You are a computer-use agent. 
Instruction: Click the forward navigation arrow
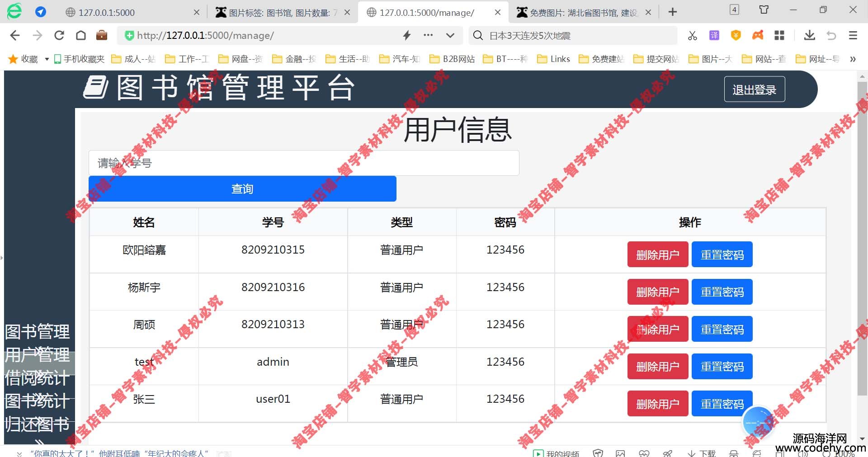37,35
